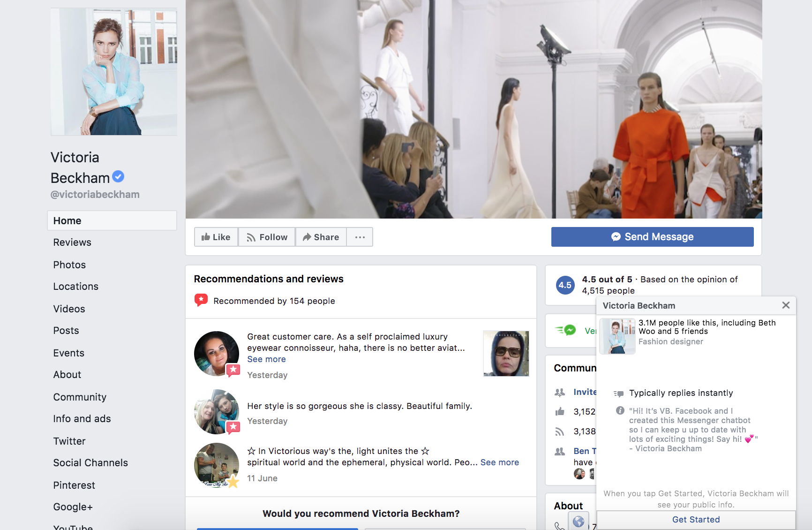Click the first reviewer's avatar
Viewport: 812px width, 530px height.
[x=217, y=353]
